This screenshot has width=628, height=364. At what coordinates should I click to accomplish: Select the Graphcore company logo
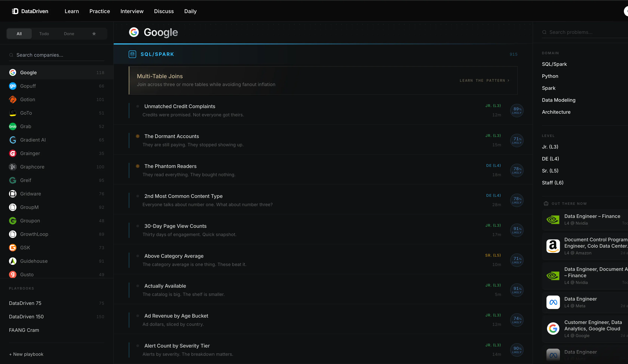point(13,167)
